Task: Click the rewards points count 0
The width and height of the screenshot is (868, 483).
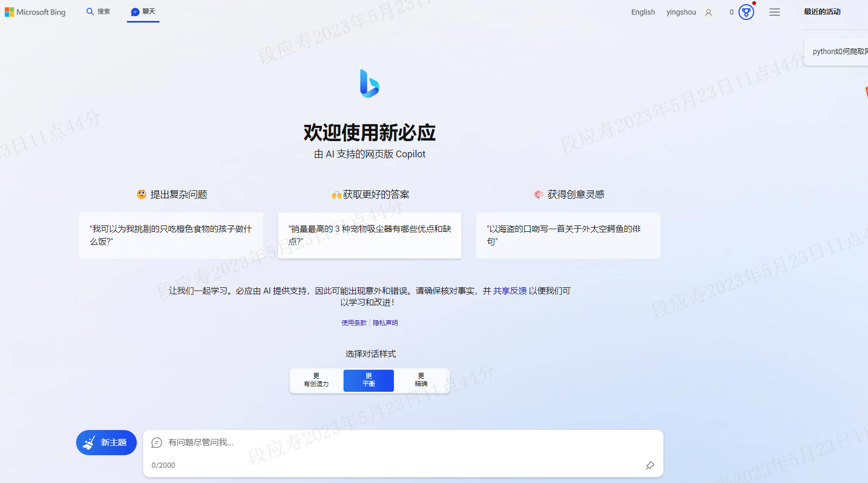Action: pos(732,12)
